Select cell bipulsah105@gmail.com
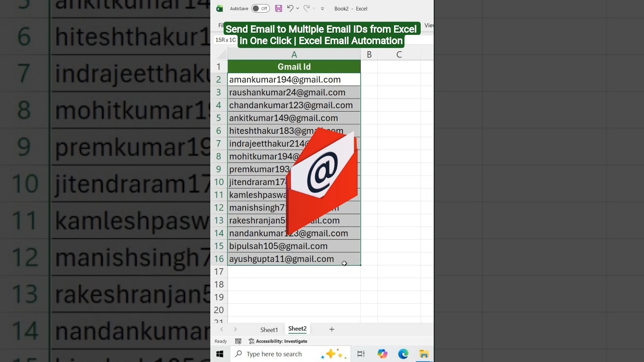Viewport: 644px width, 362px height. pyautogui.click(x=294, y=246)
